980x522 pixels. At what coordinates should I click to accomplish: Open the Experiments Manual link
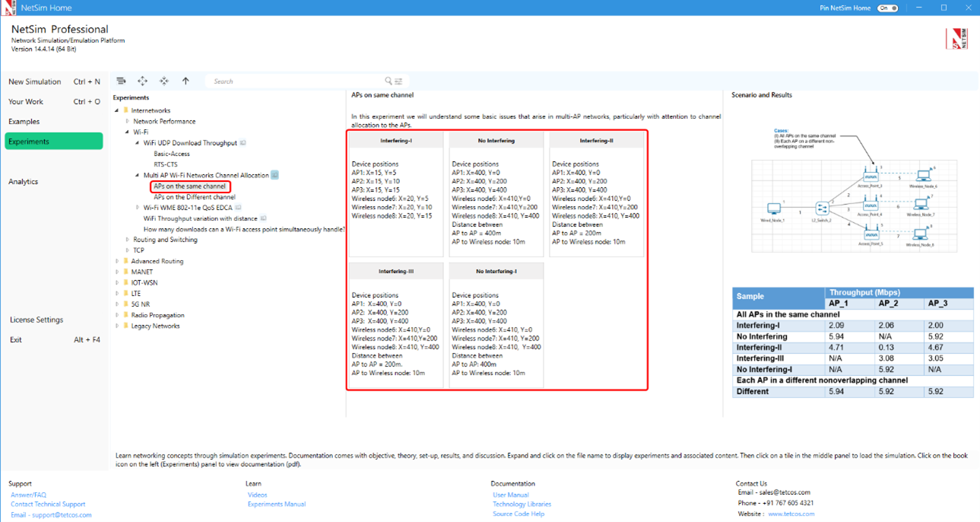point(277,504)
